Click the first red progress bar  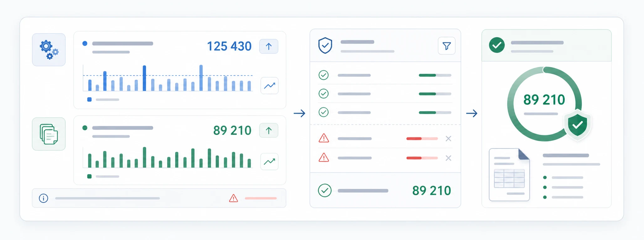pos(422,139)
